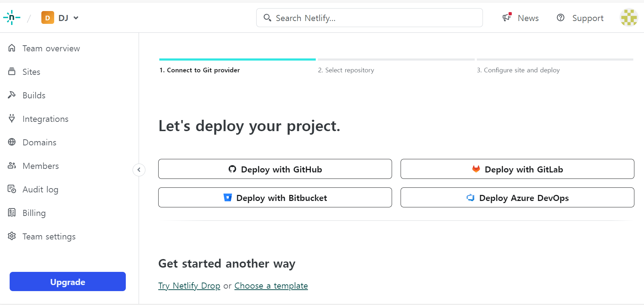Go to Team overview
The height and width of the screenshot is (305, 644).
point(51,48)
